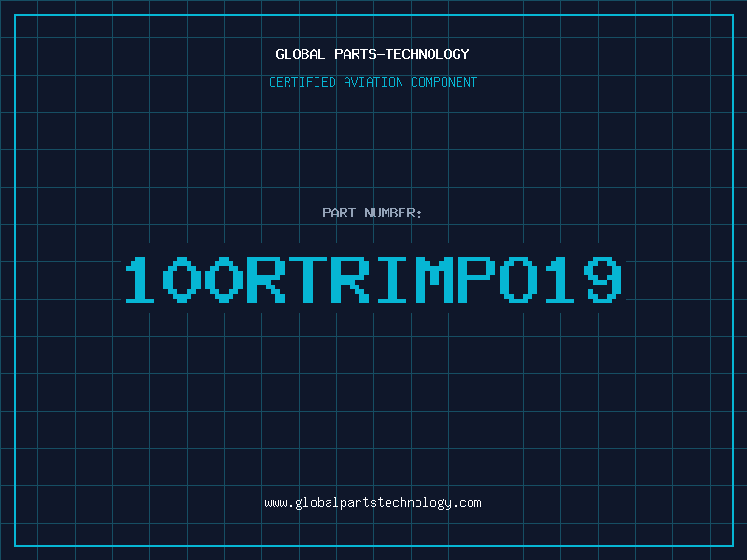Select the CERTIFIED AVIATION COMPONENT subtitle
The width and height of the screenshot is (747, 560).
373,82
